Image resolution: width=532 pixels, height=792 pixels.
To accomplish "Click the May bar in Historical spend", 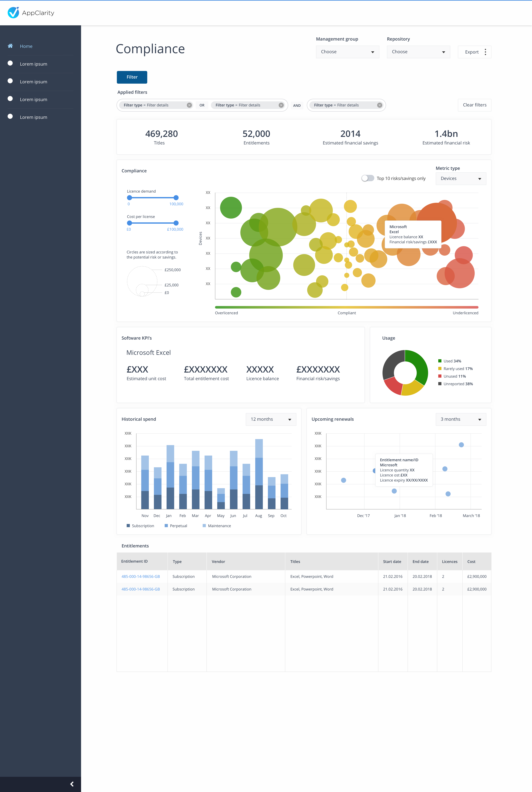I will [221, 498].
